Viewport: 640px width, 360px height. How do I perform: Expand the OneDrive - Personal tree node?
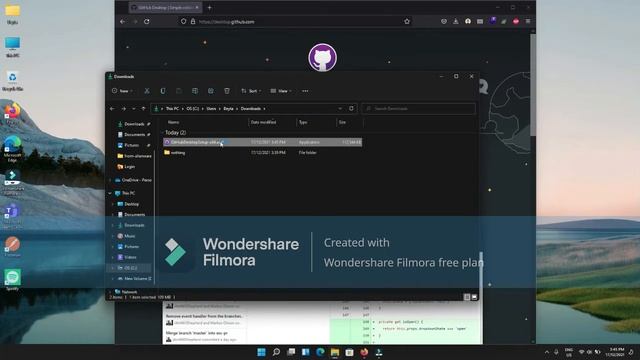tap(110, 180)
